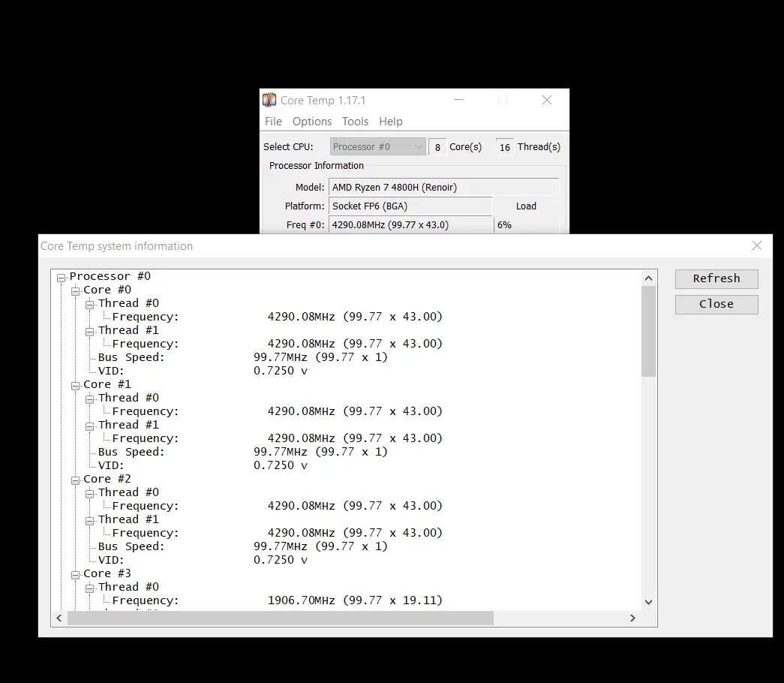Image resolution: width=784 pixels, height=683 pixels.
Task: Select Frequency row of Core #0 Thread #1
Action: (278, 344)
